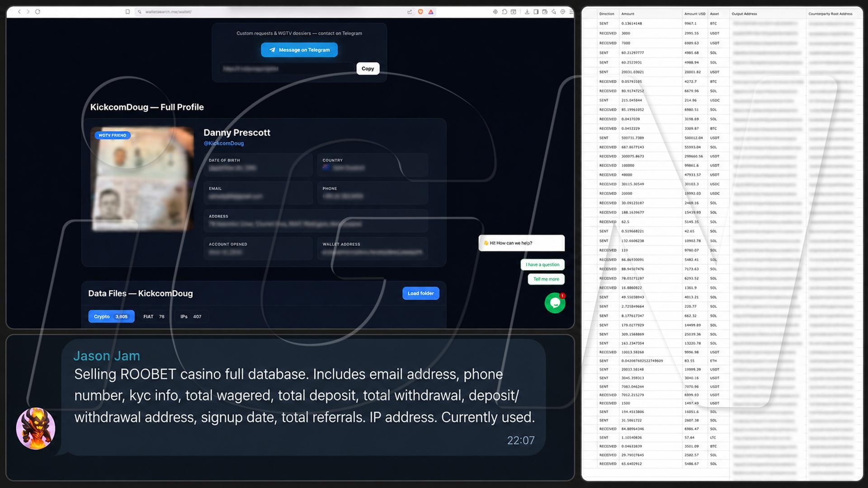
Task: Click the Account Opened field card
Action: (258, 249)
